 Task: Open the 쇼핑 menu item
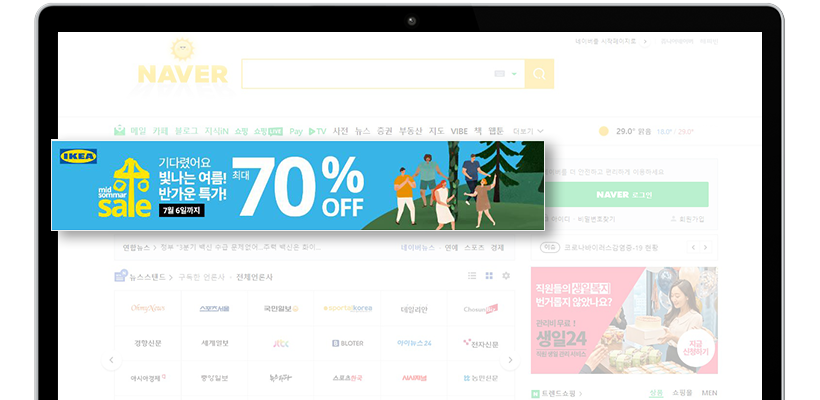click(241, 131)
